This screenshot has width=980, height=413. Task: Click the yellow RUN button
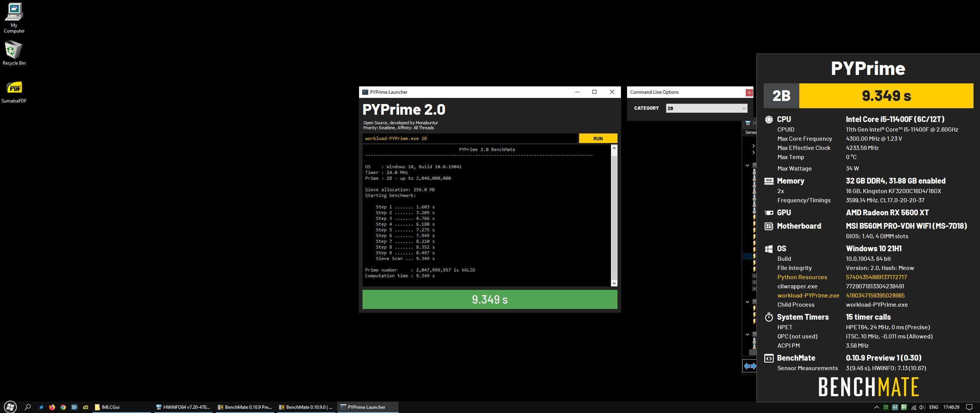[598, 138]
